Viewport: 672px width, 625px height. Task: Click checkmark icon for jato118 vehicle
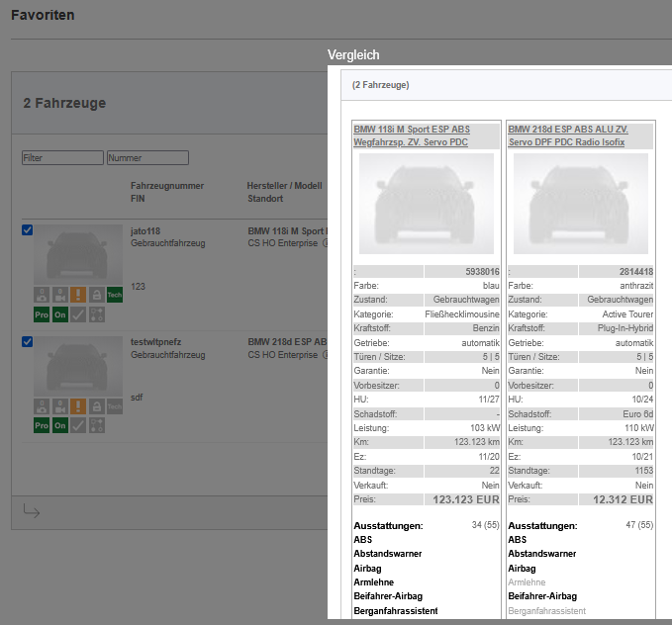click(x=78, y=314)
